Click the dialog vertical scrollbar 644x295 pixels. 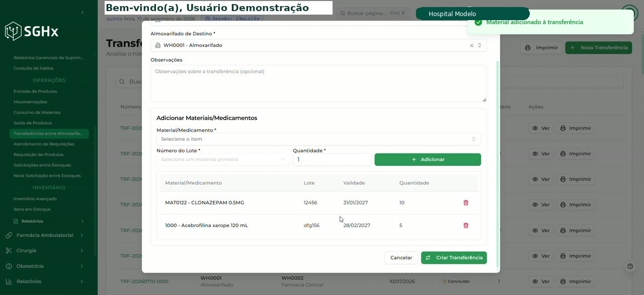pyautogui.click(x=498, y=164)
